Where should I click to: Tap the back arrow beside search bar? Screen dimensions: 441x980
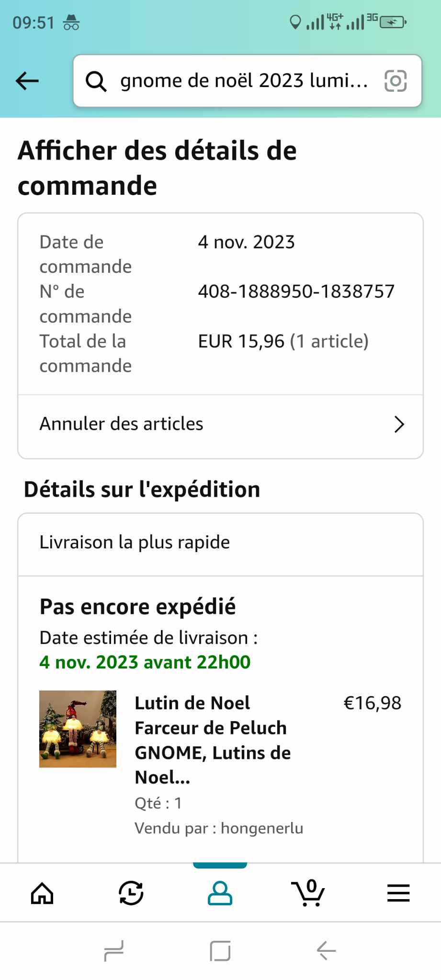[x=27, y=81]
